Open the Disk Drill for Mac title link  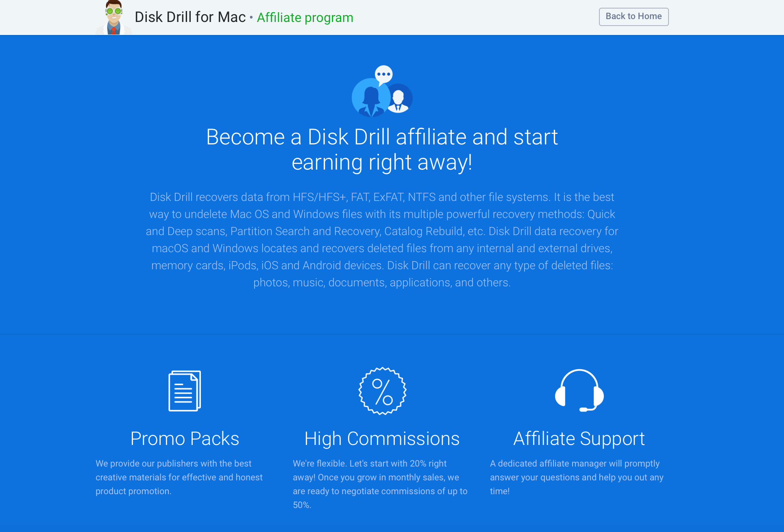(x=190, y=17)
